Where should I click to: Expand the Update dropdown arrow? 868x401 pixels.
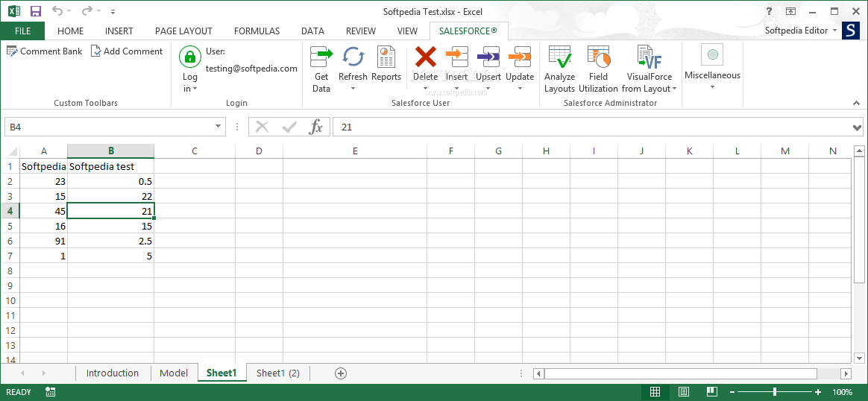tap(520, 89)
